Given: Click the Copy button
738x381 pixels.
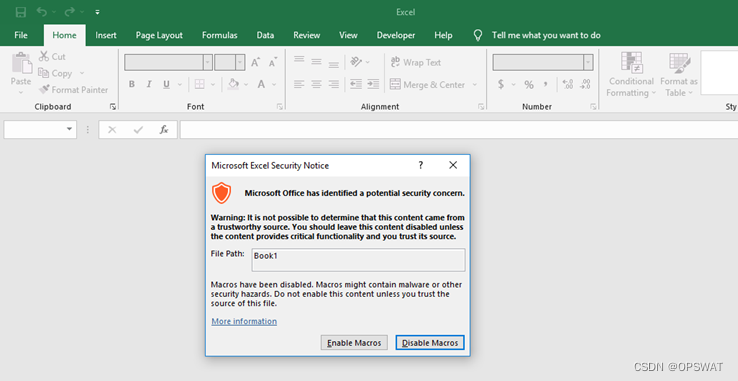Looking at the screenshot, I should pyautogui.click(x=56, y=73).
